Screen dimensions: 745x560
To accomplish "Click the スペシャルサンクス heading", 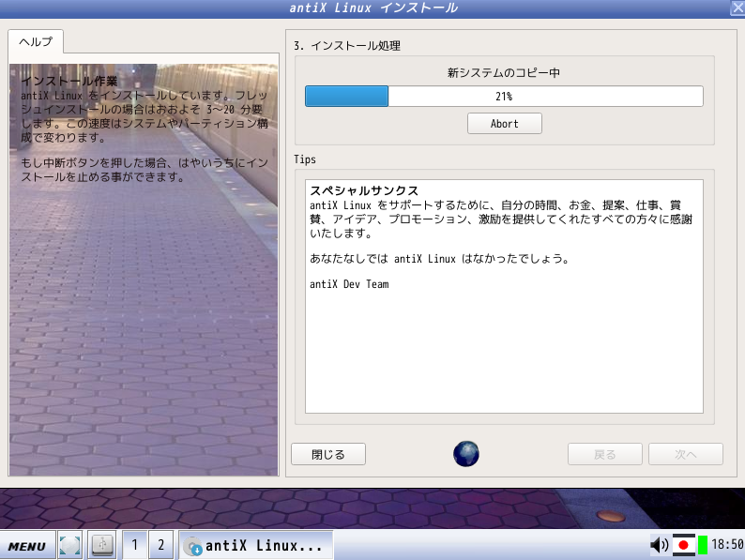I will coord(364,191).
